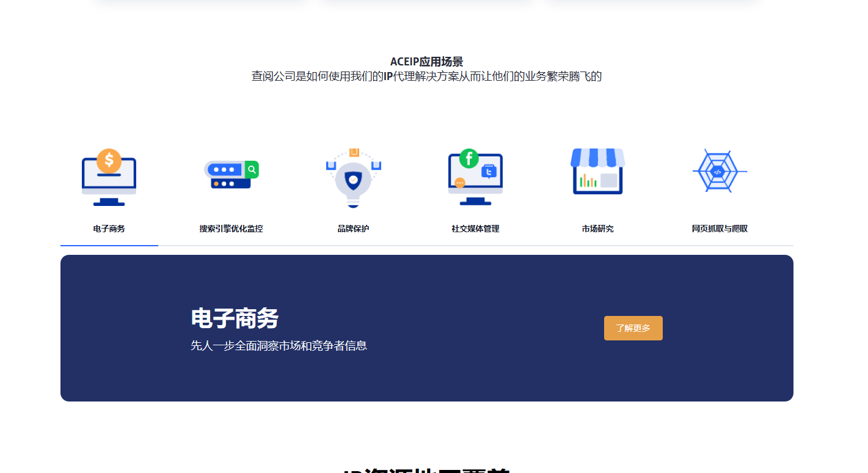Switch to the 品牌保护 tab
Viewport: 868px width, 473px height.
click(353, 229)
